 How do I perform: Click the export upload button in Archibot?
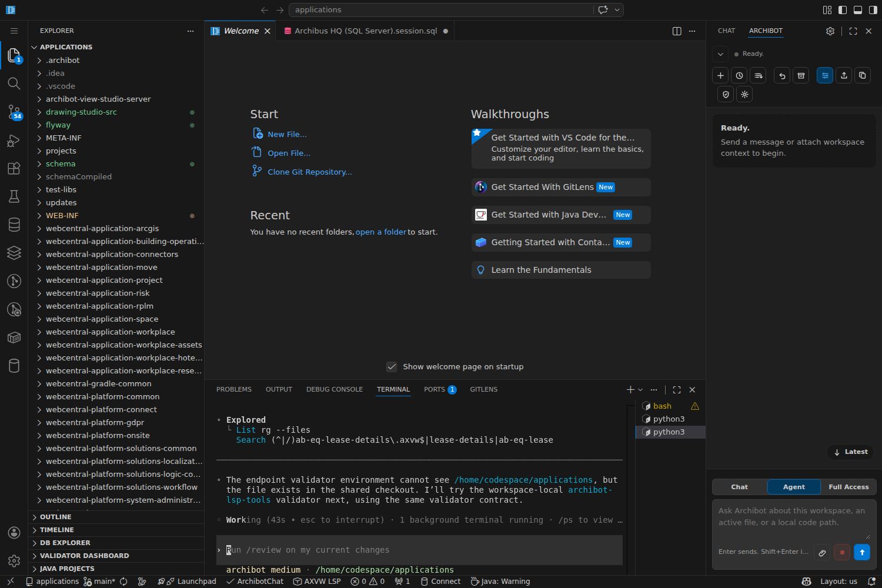click(x=844, y=75)
